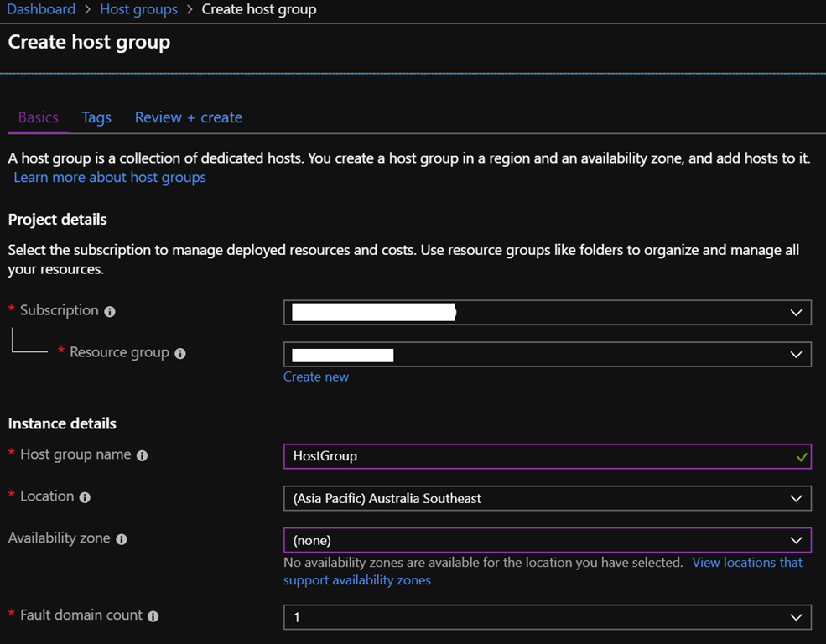826x644 pixels.
Task: Open the Location dropdown list
Action: 547,498
